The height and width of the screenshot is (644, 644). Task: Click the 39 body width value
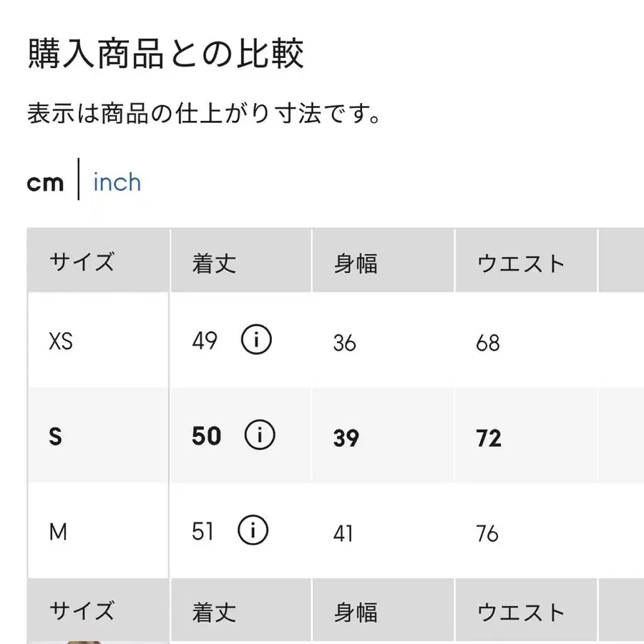point(346,438)
